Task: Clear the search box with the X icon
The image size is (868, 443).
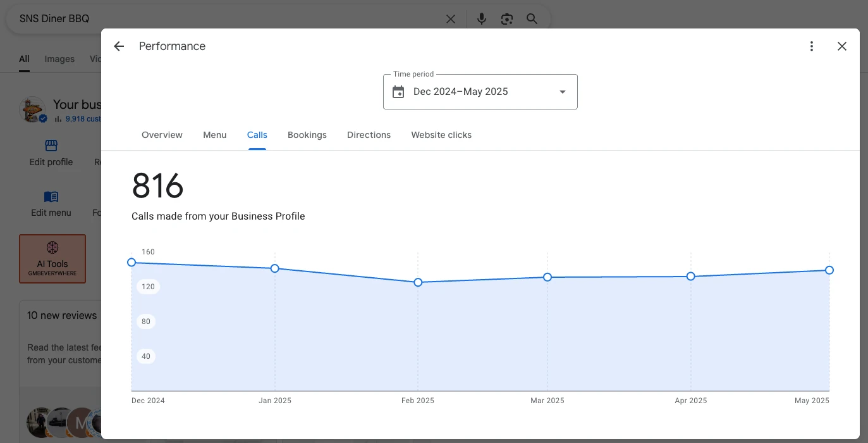Action: (451, 19)
